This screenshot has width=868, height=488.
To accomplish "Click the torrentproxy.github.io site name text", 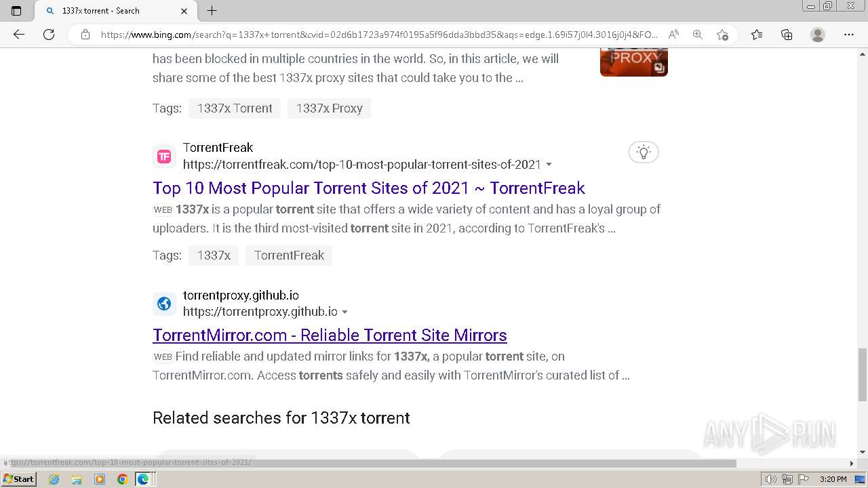I will point(241,296).
